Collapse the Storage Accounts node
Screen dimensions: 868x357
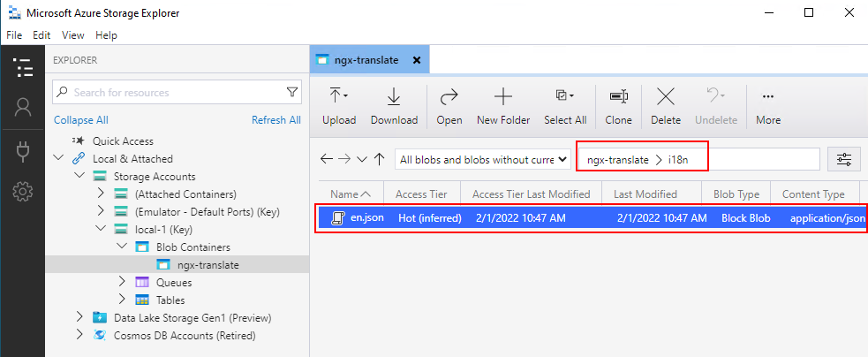(x=79, y=176)
